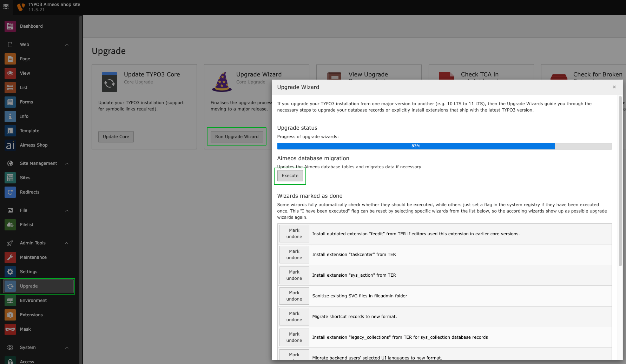
Task: Click the Upgrade Wizard dialog scrollbar
Action: point(620,181)
